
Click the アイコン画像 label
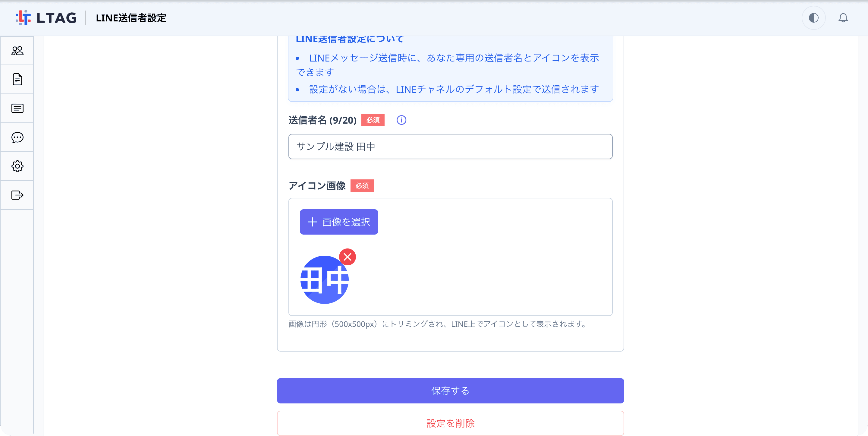point(317,185)
